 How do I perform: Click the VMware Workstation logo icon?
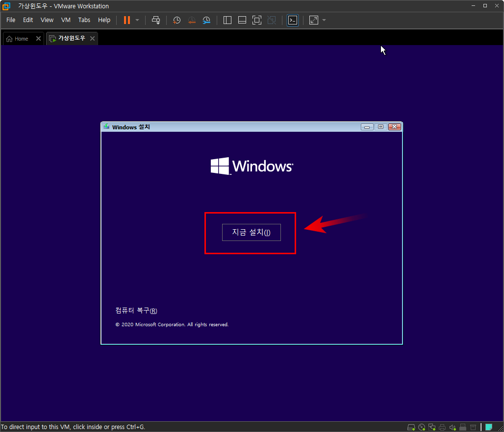[6, 6]
